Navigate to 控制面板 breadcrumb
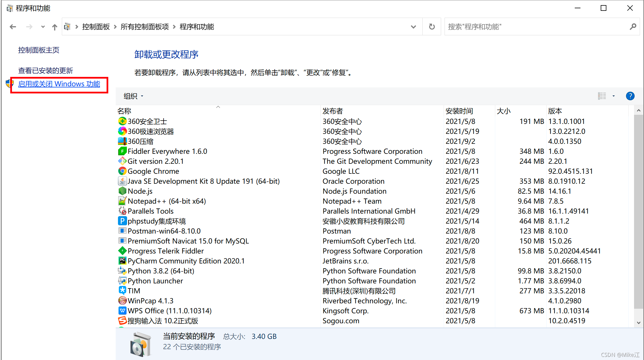644x360 pixels. click(x=96, y=27)
